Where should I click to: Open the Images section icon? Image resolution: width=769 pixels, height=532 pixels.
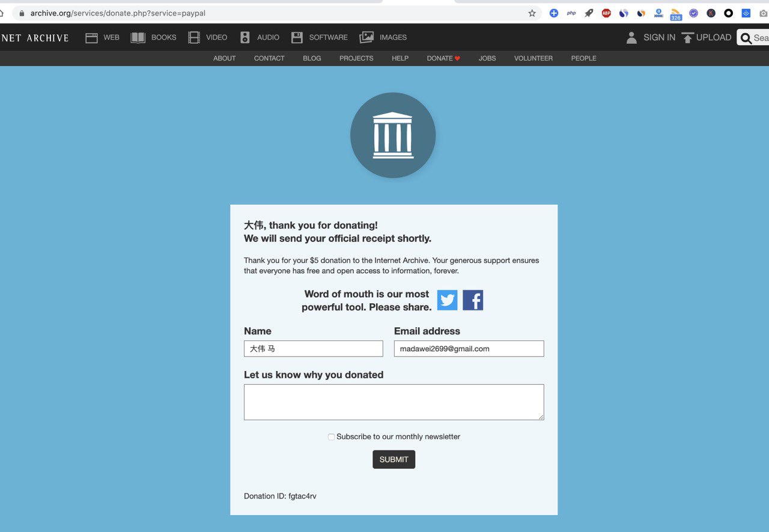pos(366,38)
